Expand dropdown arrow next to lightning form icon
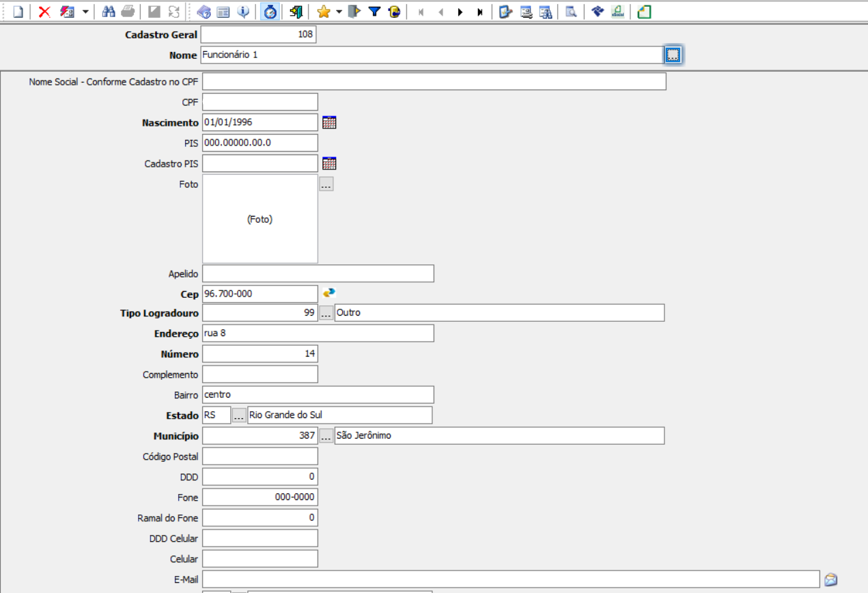868x593 pixels. pyautogui.click(x=85, y=12)
